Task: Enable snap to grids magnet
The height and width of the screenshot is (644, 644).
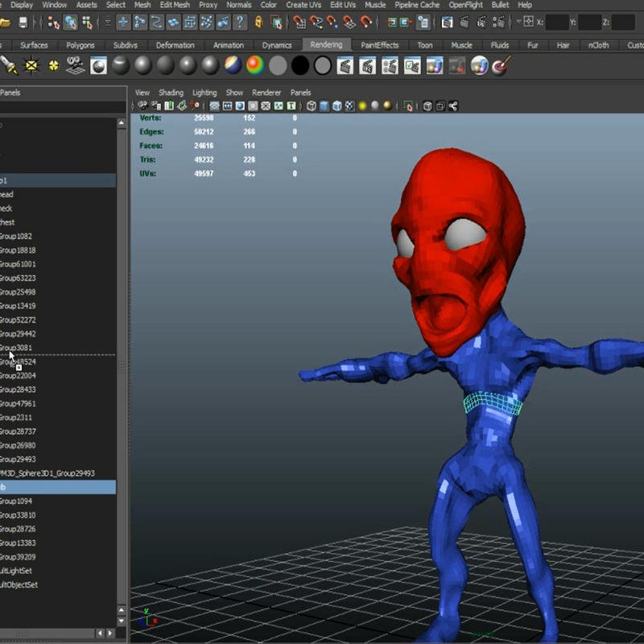Action: pos(299,23)
